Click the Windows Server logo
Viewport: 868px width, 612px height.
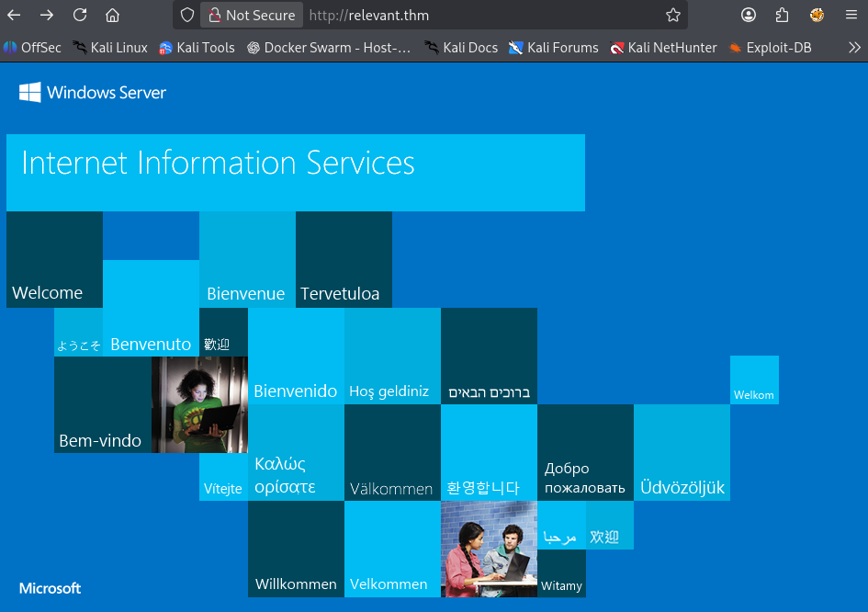click(x=93, y=93)
